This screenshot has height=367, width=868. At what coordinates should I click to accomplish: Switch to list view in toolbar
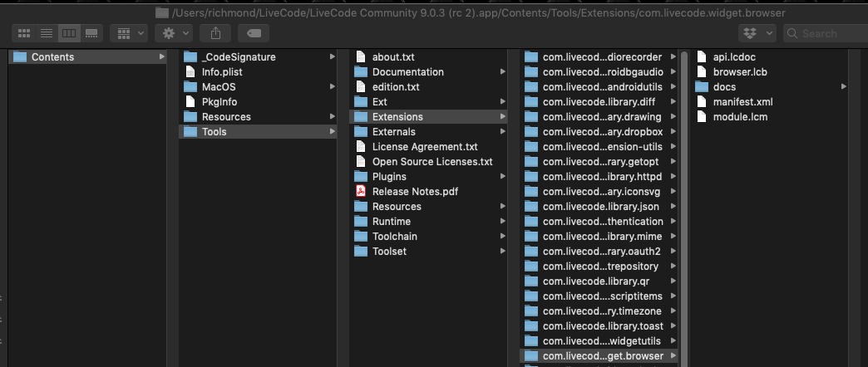(47, 33)
